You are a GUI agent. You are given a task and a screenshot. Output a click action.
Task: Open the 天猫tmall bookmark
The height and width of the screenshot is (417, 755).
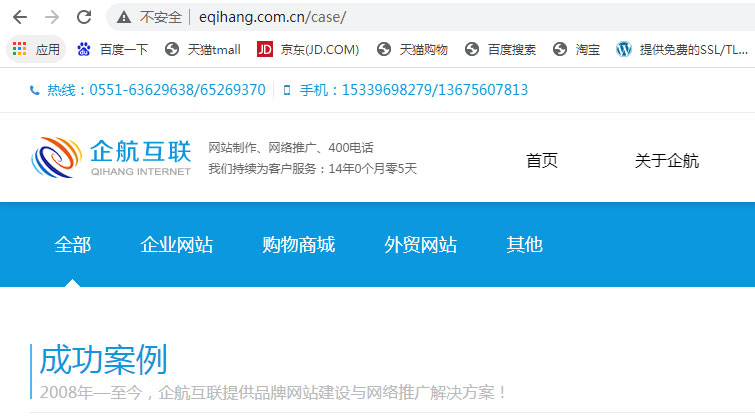click(203, 49)
